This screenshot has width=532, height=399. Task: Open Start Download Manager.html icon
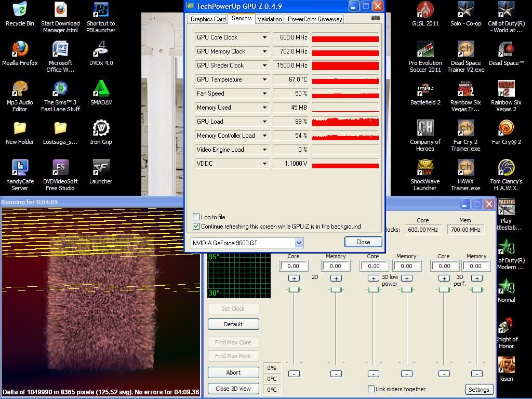coord(60,17)
